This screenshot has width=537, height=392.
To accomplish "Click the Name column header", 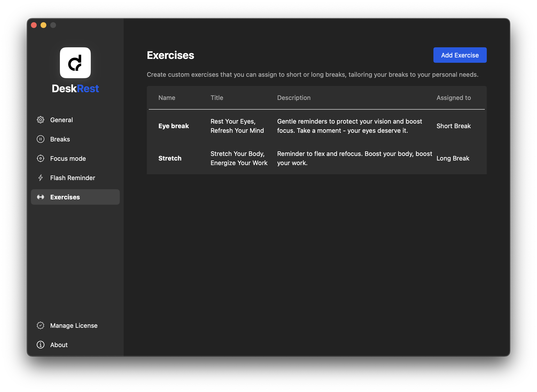I will pyautogui.click(x=167, y=98).
